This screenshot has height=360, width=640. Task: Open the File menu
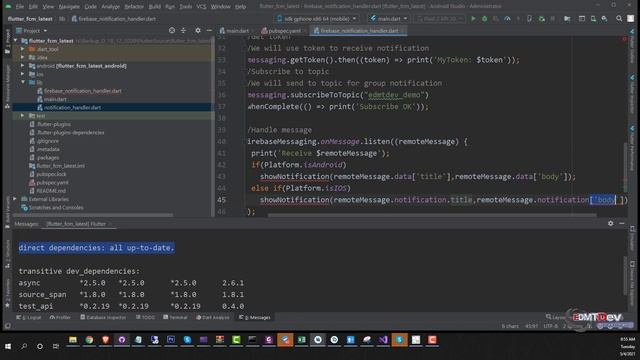20,7
